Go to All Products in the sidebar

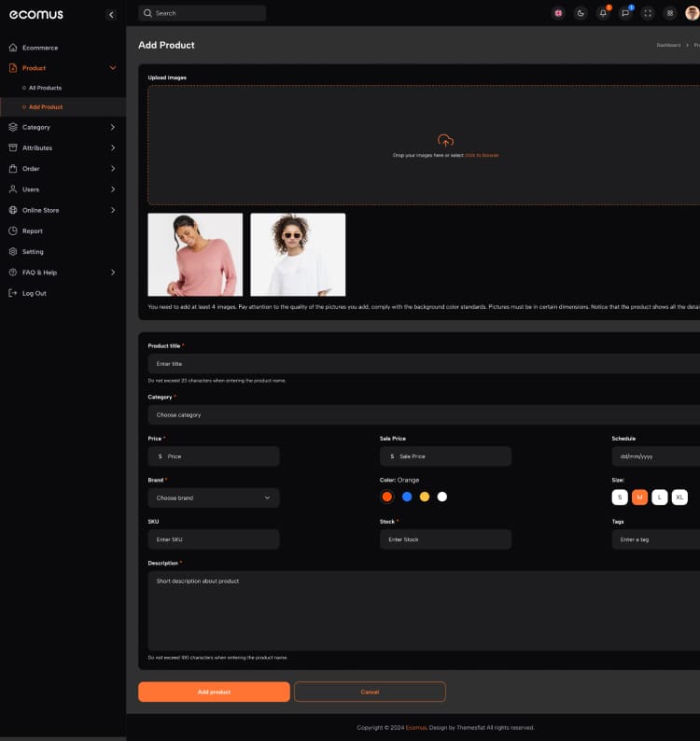coord(45,88)
